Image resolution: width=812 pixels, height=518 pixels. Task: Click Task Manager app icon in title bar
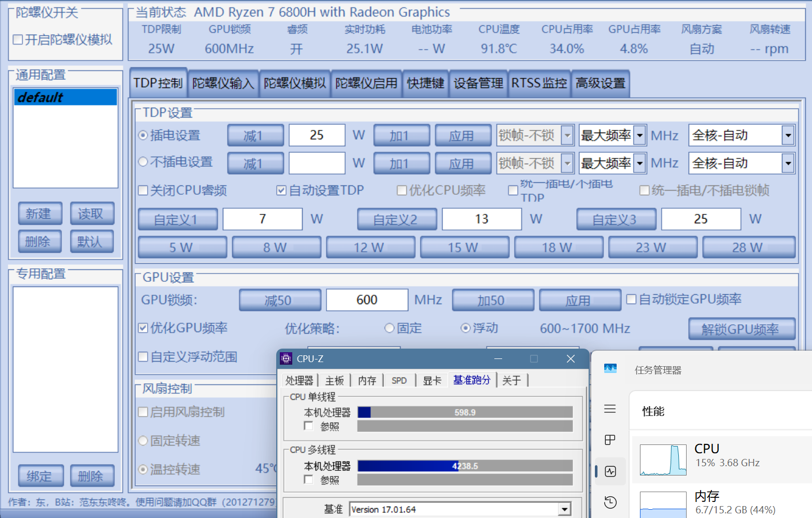click(x=610, y=368)
